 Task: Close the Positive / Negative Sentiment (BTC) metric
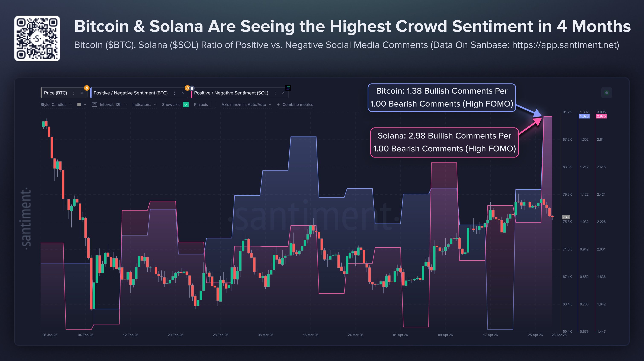point(183,93)
